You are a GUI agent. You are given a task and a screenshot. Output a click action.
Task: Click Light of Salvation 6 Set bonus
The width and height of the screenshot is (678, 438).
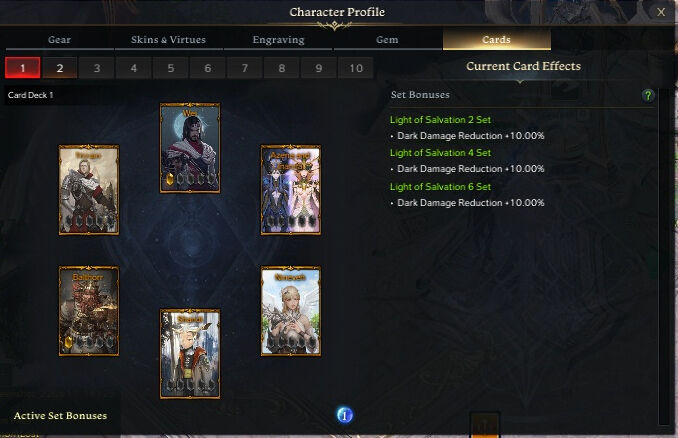[x=440, y=187]
